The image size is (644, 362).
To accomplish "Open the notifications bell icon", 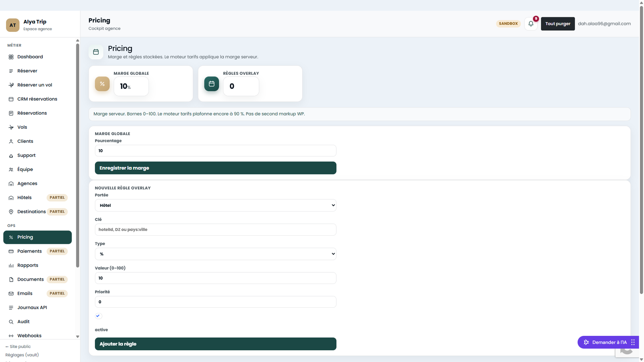I will point(531,24).
